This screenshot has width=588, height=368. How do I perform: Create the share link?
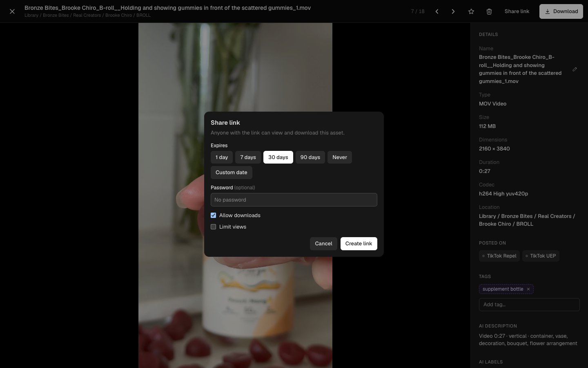pos(359,244)
